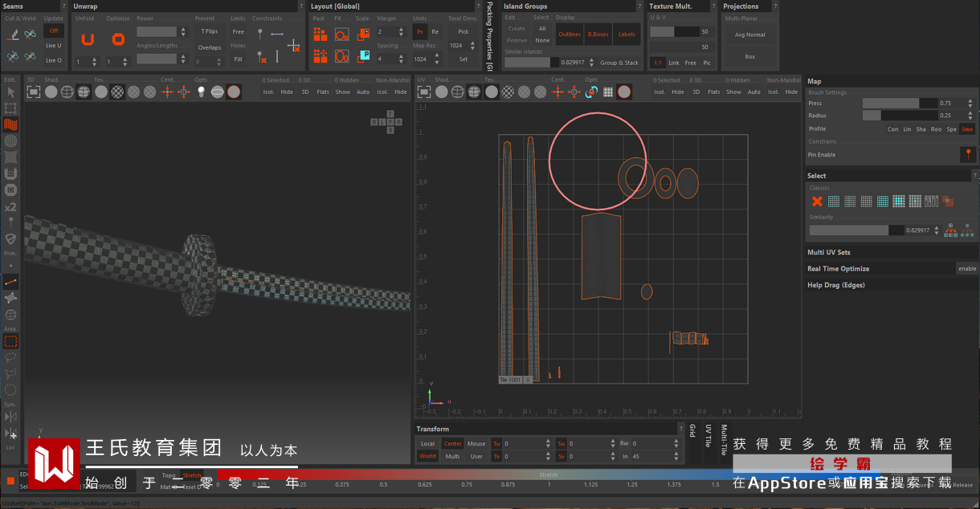Click the Press value stepper in Map panel
This screenshot has width=980, height=509.
pyautogui.click(x=970, y=104)
